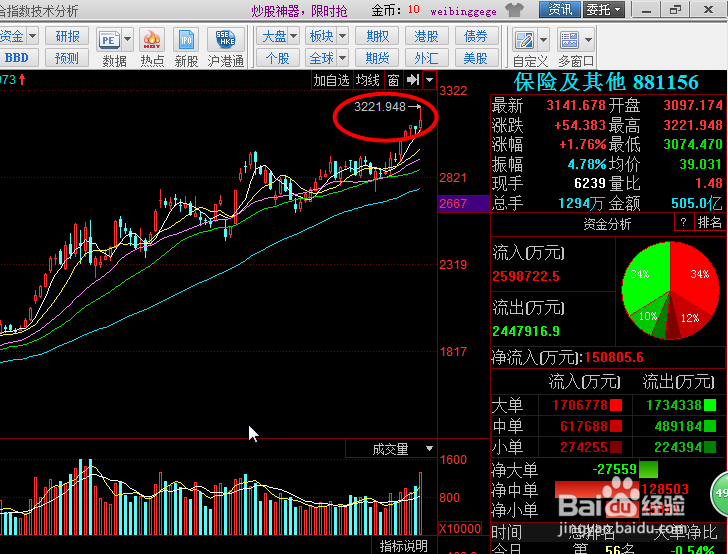Click the 最新 price 3141.678

point(576,105)
